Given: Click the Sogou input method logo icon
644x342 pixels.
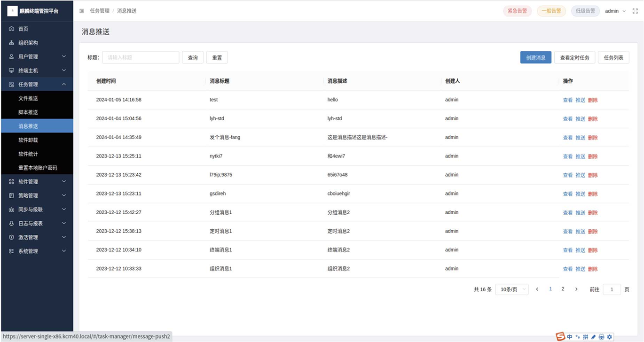Looking at the screenshot, I should [x=560, y=336].
